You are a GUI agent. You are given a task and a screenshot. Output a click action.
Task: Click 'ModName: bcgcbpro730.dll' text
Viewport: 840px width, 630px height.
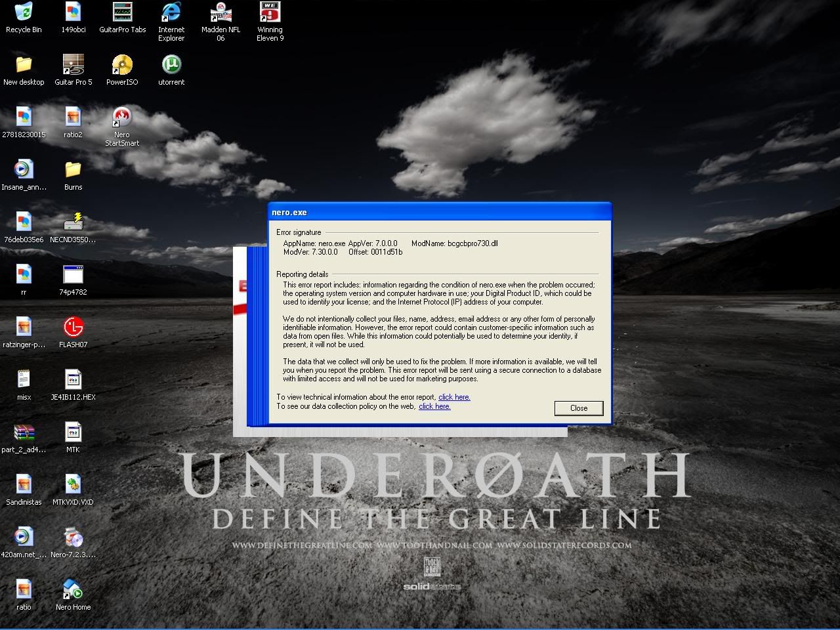[x=455, y=243]
